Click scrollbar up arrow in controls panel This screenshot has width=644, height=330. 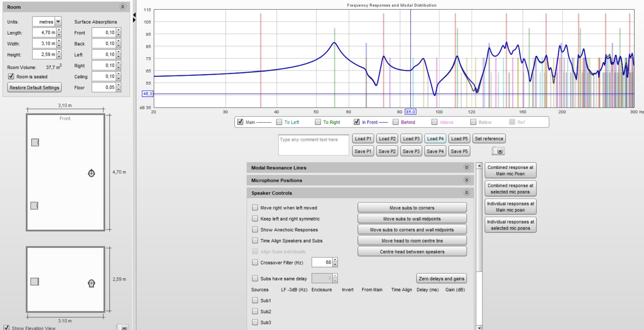coord(479,166)
